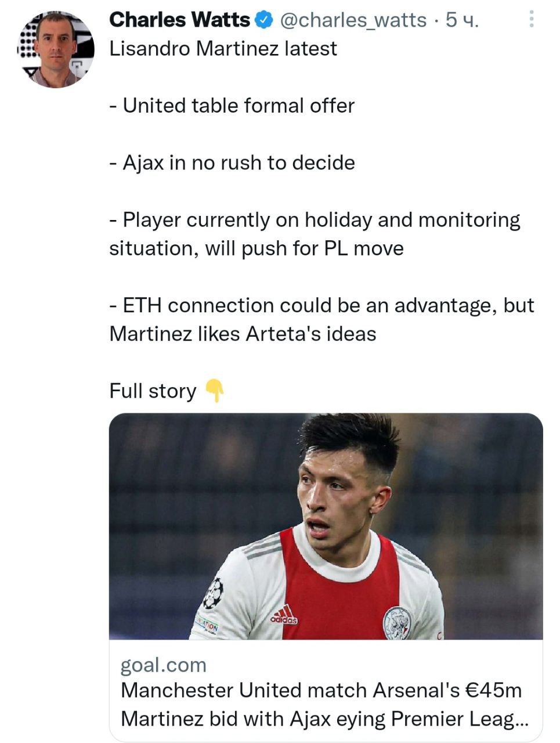Click the "Lisandro Martinez latest" text line

pos(223,48)
